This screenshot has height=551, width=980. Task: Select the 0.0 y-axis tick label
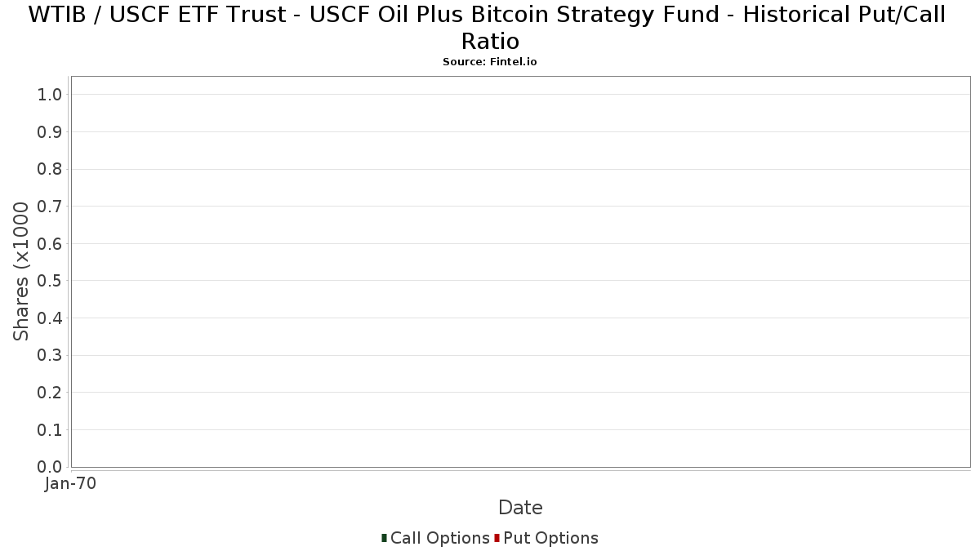50,467
